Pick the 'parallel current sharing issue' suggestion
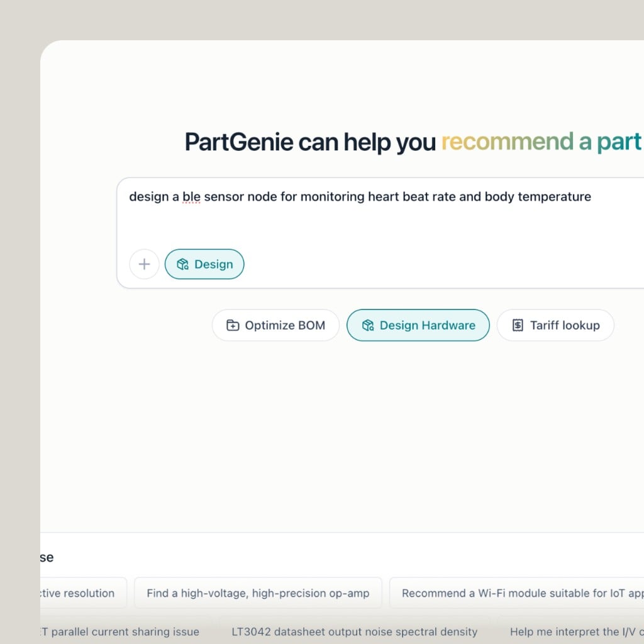The height and width of the screenshot is (644, 644). pyautogui.click(x=119, y=631)
